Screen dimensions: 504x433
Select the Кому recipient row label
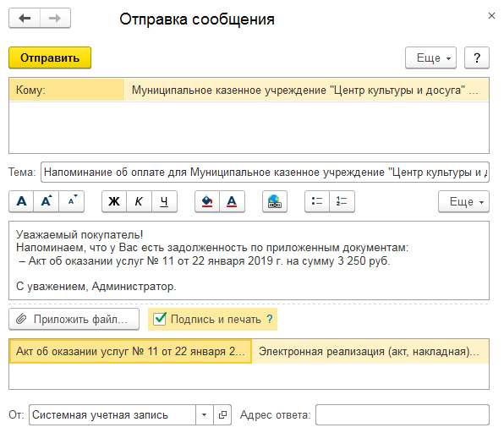point(67,90)
